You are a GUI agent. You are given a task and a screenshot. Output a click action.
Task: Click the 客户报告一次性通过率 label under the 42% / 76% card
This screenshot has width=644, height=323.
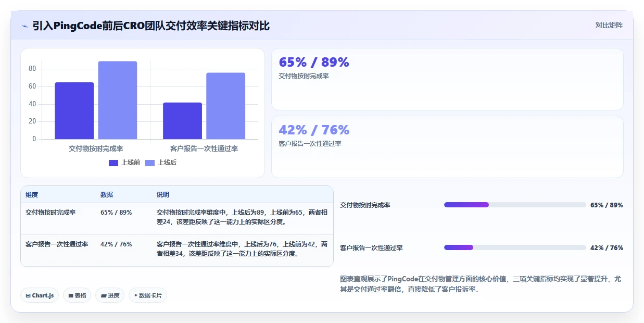coord(310,144)
